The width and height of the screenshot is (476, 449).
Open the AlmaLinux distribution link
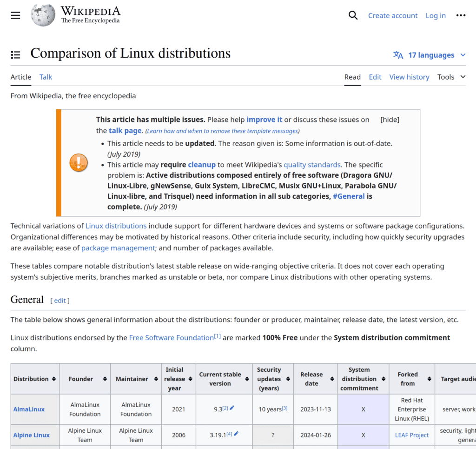click(29, 409)
